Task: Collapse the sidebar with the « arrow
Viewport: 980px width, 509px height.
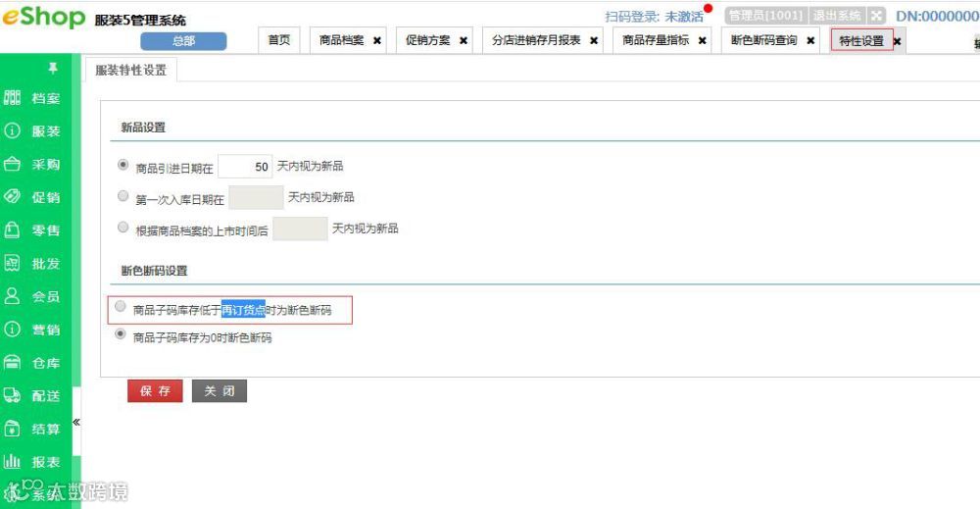Action: [76, 422]
